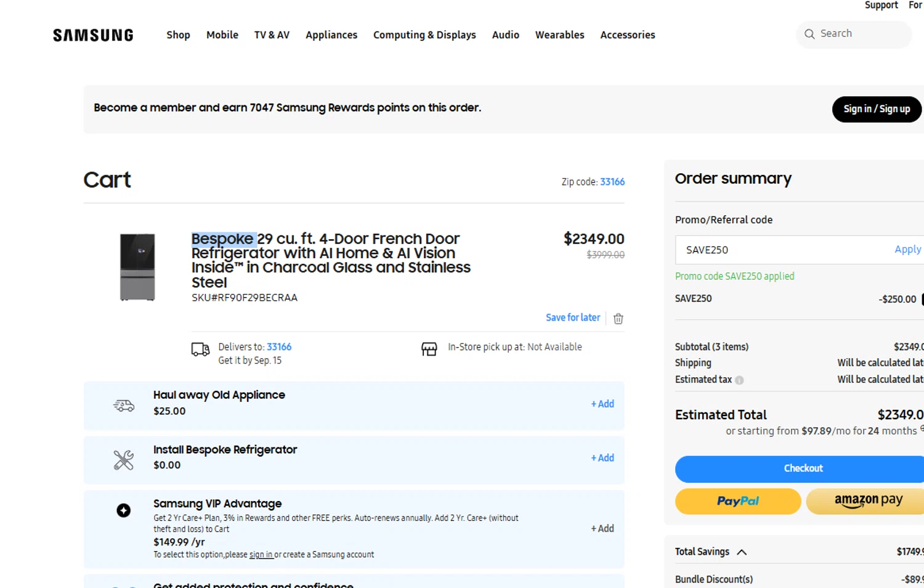The image size is (924, 588).
Task: Click the Support link at top
Action: [x=881, y=5]
